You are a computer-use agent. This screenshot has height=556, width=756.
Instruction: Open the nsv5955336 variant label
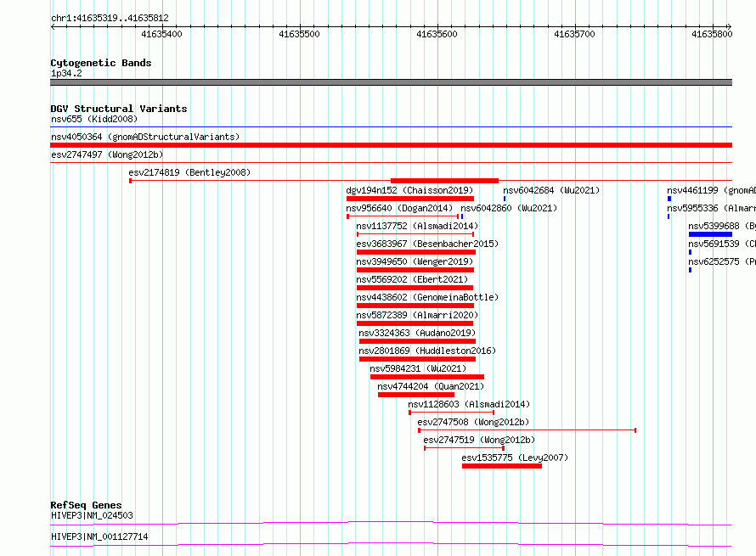click(x=711, y=208)
